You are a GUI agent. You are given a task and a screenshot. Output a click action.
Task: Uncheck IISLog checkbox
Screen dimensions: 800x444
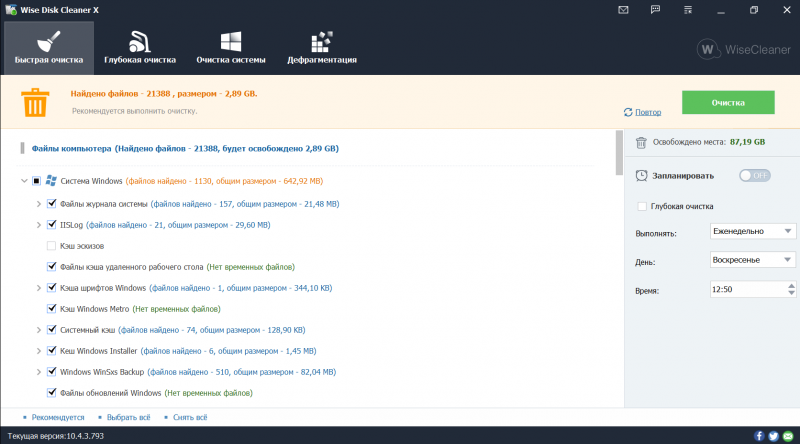tap(51, 225)
